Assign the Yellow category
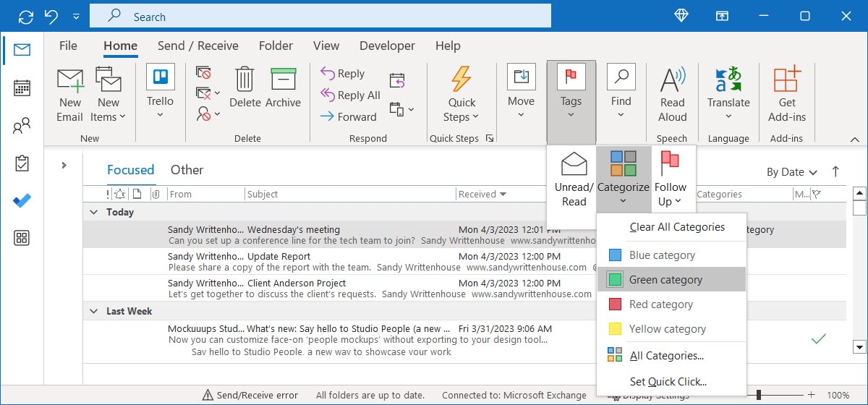 [x=671, y=329]
